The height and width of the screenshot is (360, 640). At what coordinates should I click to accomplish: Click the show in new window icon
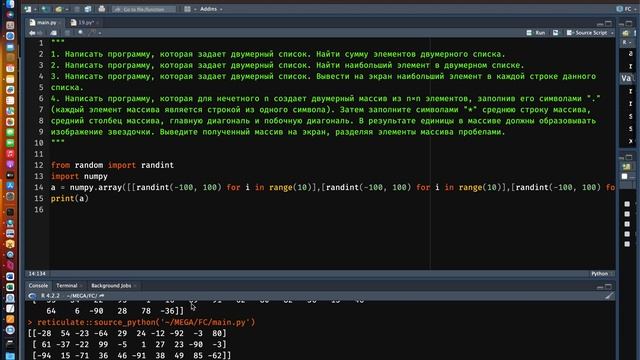coord(53,33)
